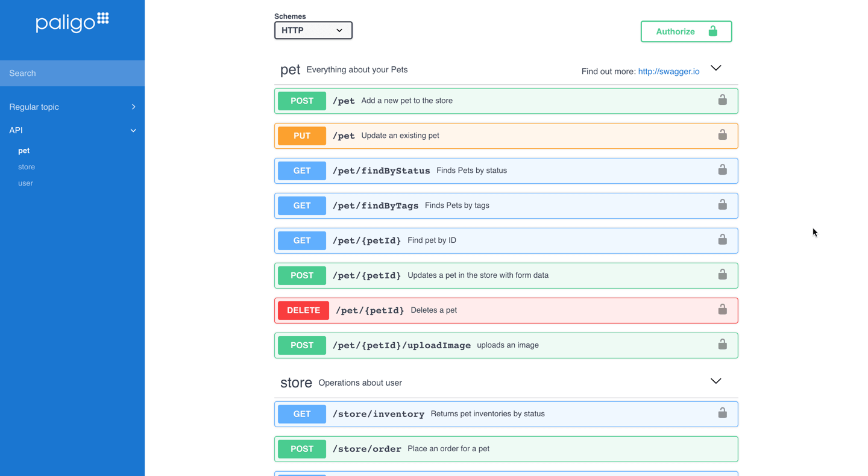Collapse the pet section chevron
Screen dimensions: 868x476
(x=716, y=67)
